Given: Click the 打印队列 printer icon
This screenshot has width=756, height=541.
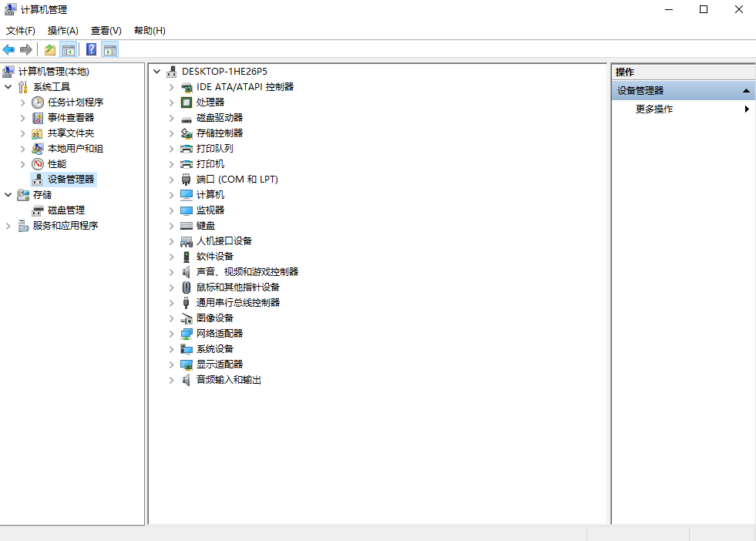Looking at the screenshot, I should (x=186, y=149).
